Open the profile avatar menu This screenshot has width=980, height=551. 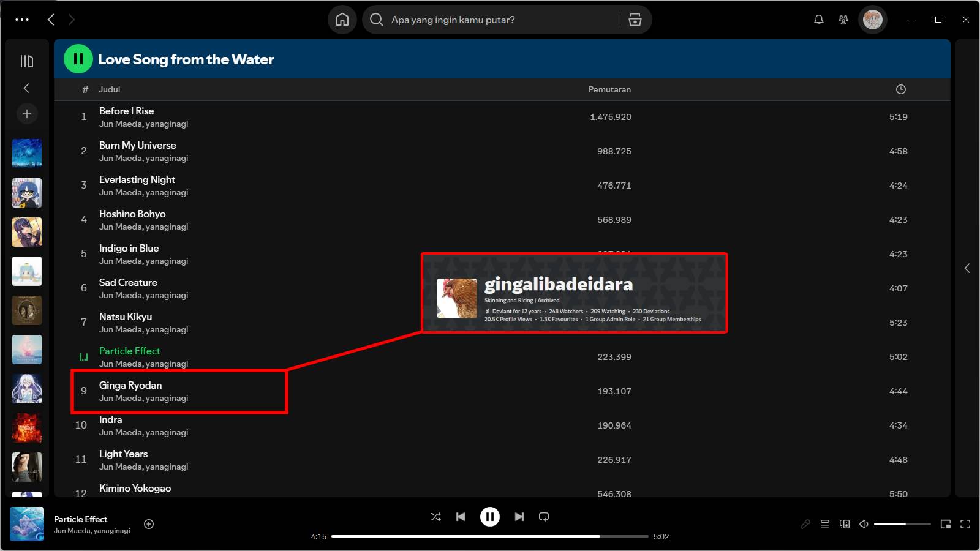point(872,20)
